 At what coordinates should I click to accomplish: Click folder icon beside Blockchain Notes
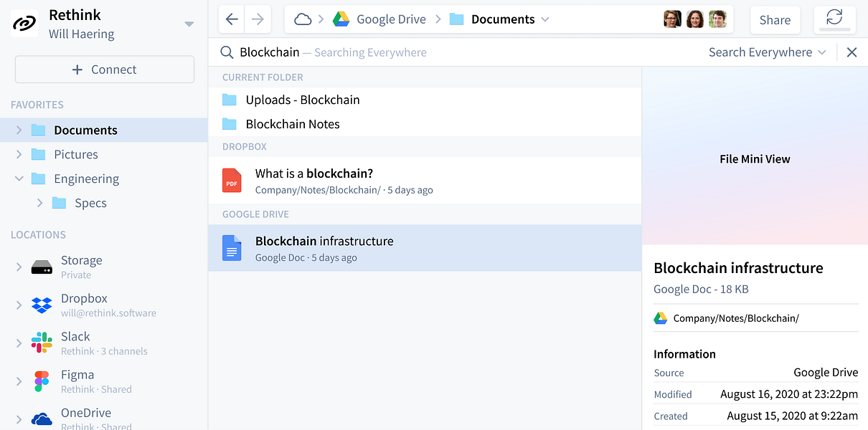[x=230, y=124]
